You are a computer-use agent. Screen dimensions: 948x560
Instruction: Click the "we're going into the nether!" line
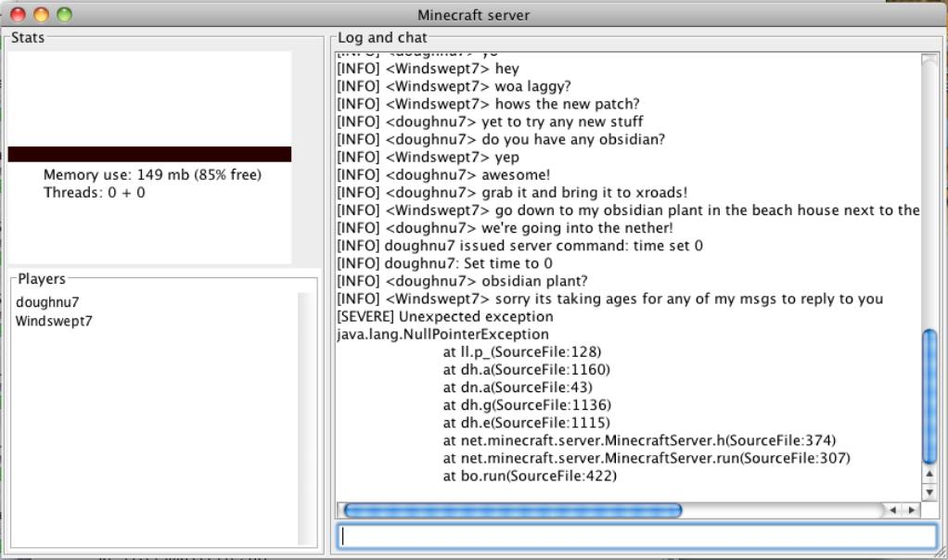tap(505, 228)
